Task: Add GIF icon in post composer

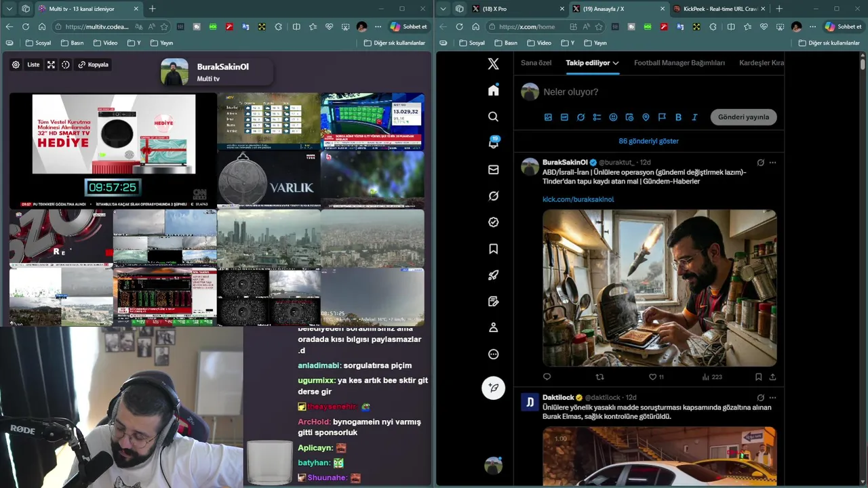Action: (x=564, y=117)
